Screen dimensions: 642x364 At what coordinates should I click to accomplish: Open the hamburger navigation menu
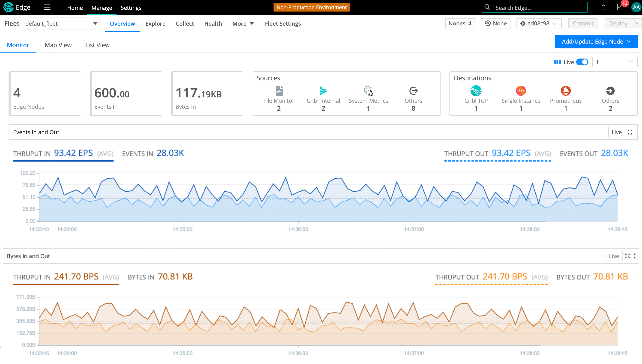pyautogui.click(x=47, y=7)
